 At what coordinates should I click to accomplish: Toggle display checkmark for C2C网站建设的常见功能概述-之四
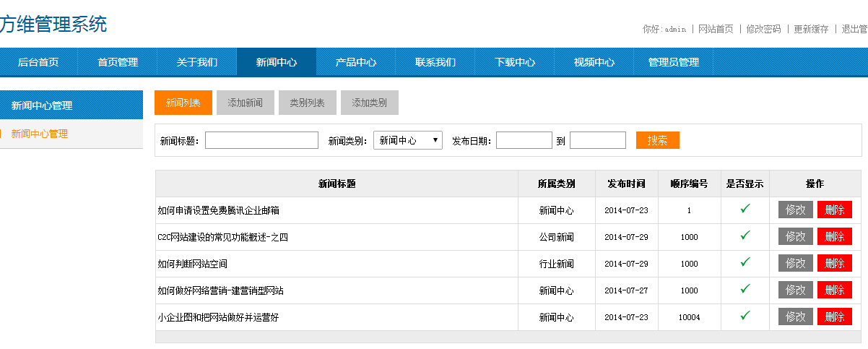click(x=745, y=236)
